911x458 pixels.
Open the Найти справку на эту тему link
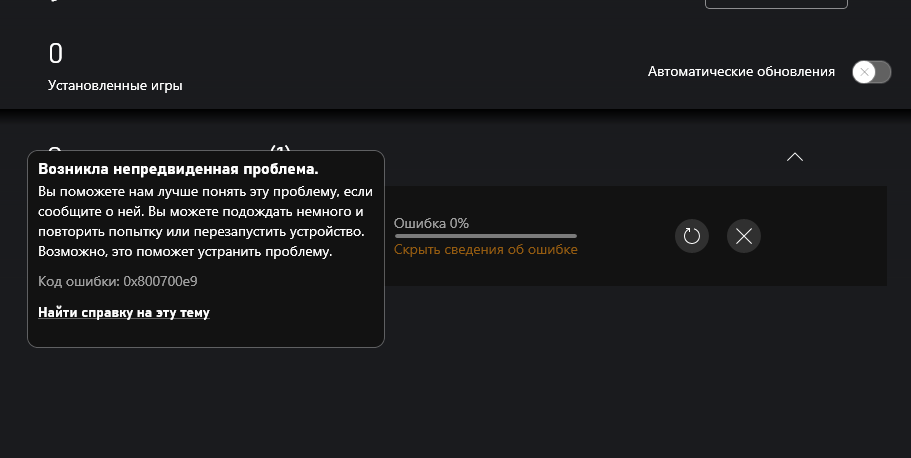coord(124,313)
